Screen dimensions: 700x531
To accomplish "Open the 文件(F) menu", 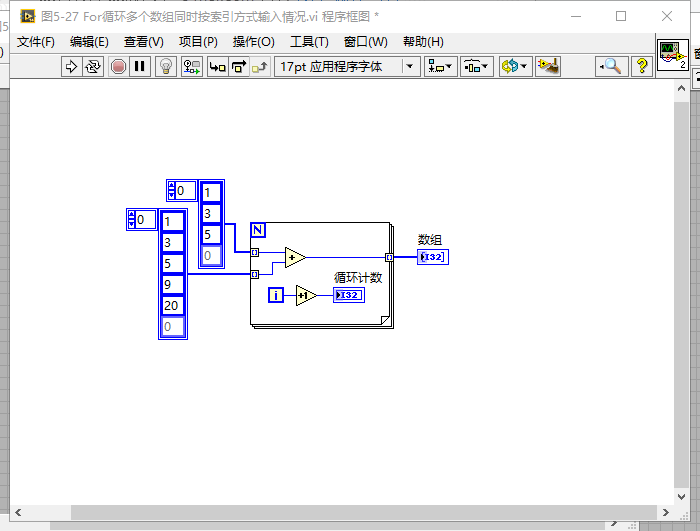I will (36, 42).
